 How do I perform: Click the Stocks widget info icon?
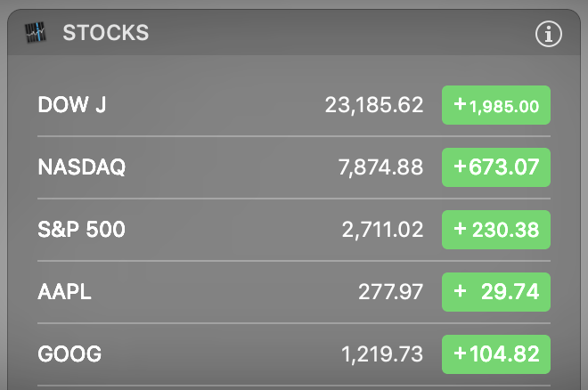click(549, 35)
